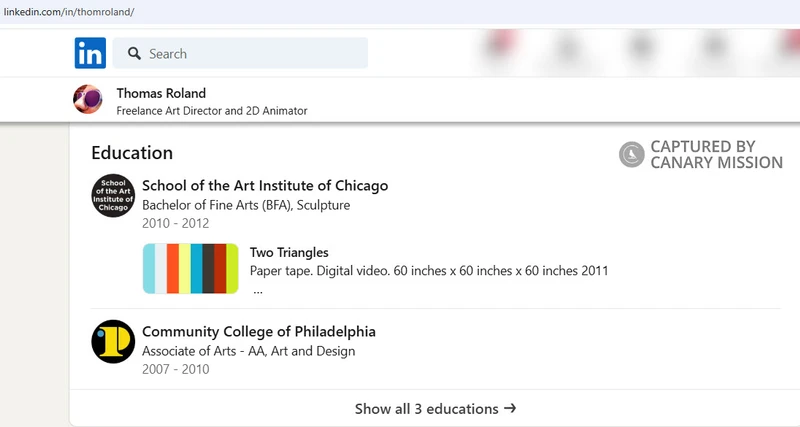The width and height of the screenshot is (800, 427).
Task: Click Show all 3 educations button
Action: pyautogui.click(x=435, y=409)
